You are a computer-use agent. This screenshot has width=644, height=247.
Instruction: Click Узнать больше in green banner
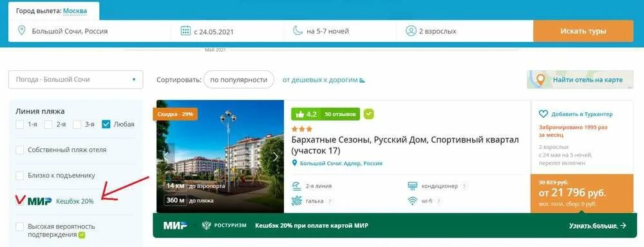coord(598,226)
